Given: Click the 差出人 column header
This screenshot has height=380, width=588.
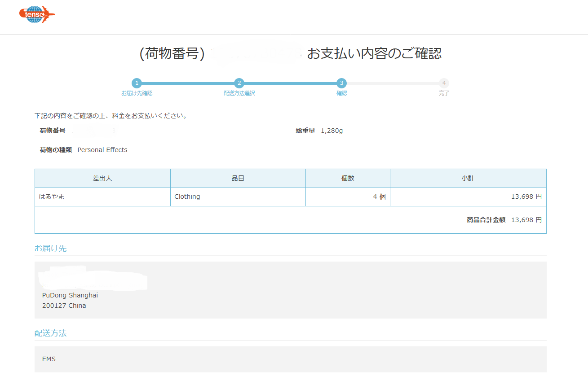Looking at the screenshot, I should coord(102,178).
